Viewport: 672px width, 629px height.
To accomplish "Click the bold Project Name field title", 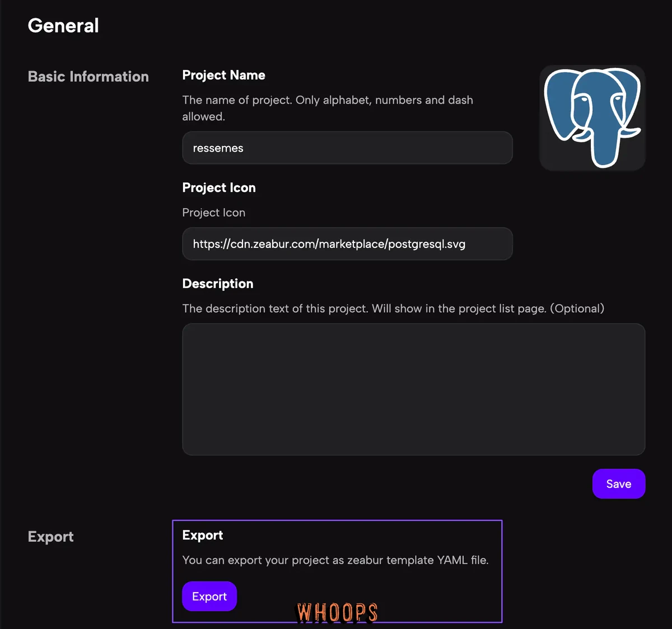I will [224, 75].
